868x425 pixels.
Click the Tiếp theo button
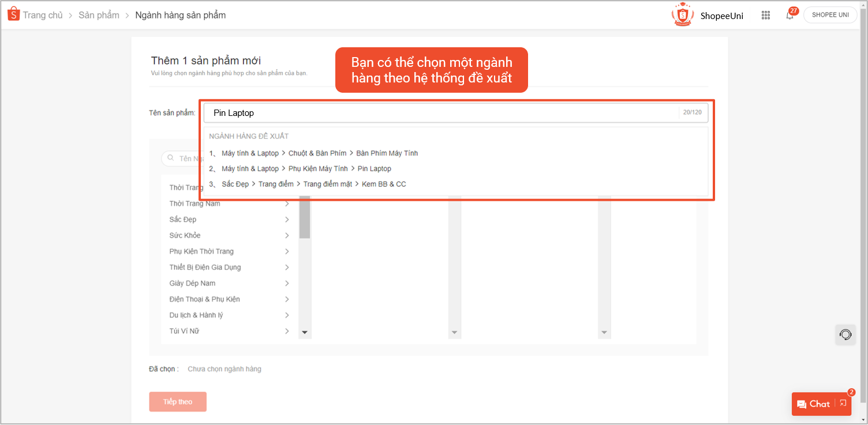coord(178,402)
